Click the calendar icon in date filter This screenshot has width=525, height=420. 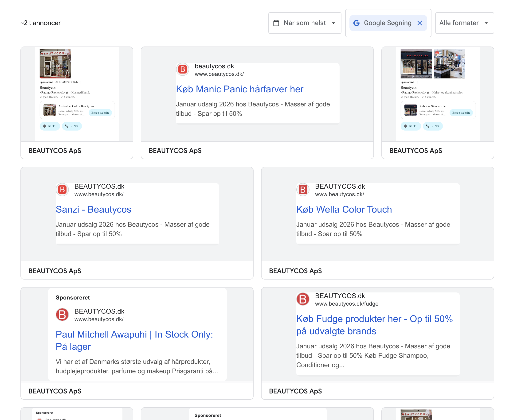click(276, 23)
